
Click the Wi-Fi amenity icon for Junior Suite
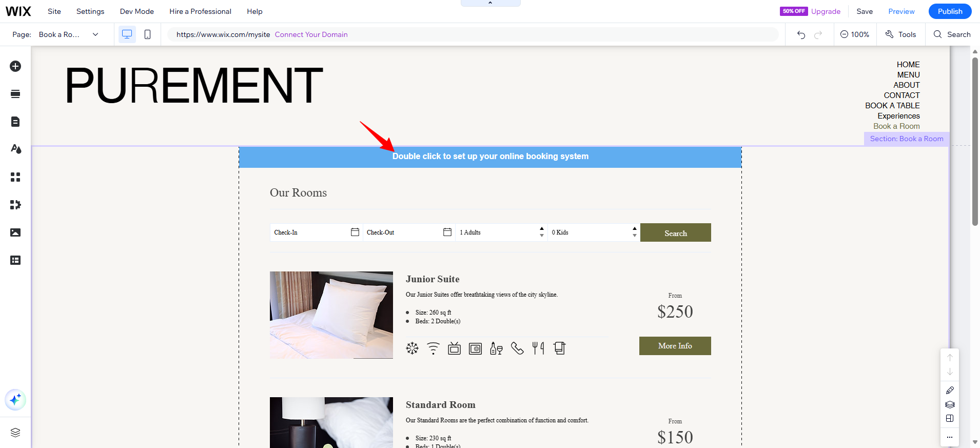click(x=434, y=348)
